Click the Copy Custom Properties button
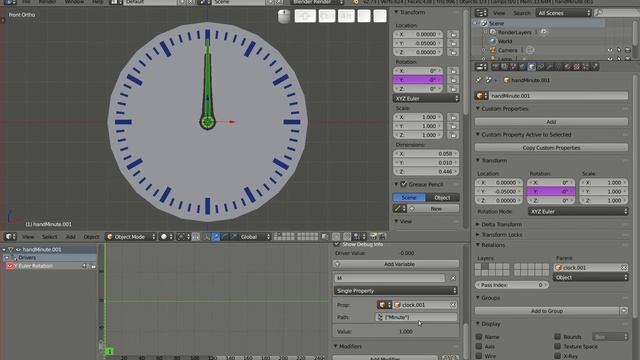This screenshot has width=640, height=360. coord(551,148)
